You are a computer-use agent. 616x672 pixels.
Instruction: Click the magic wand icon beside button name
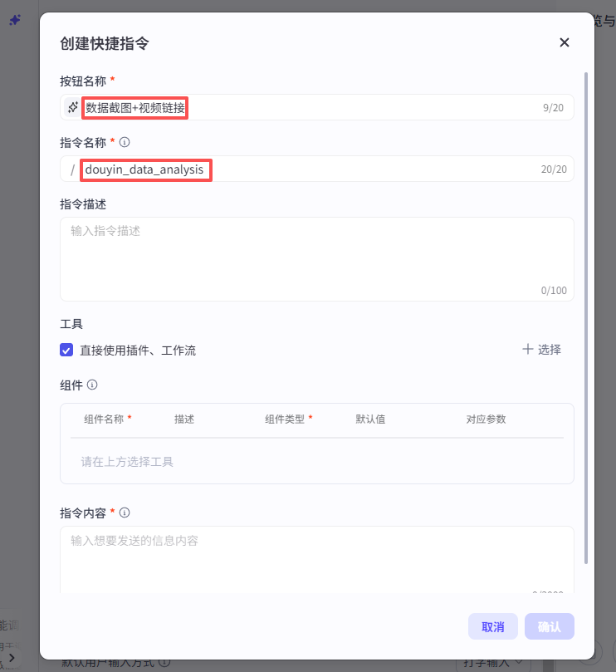(73, 107)
